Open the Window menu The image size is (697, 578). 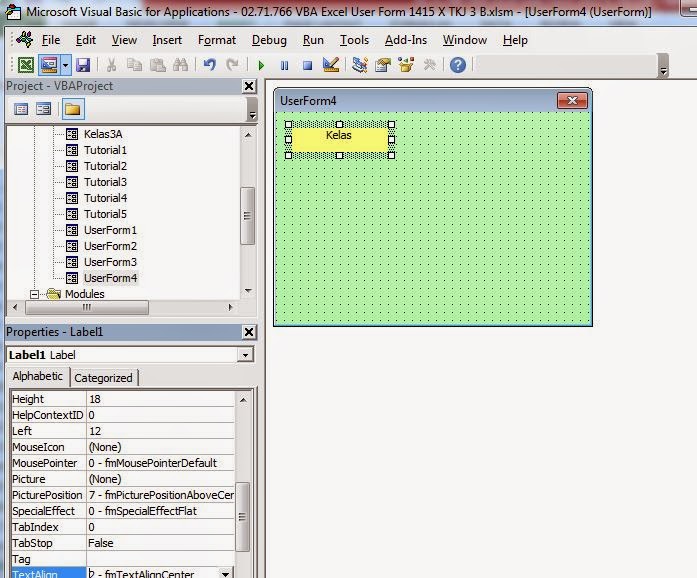pyautogui.click(x=465, y=40)
